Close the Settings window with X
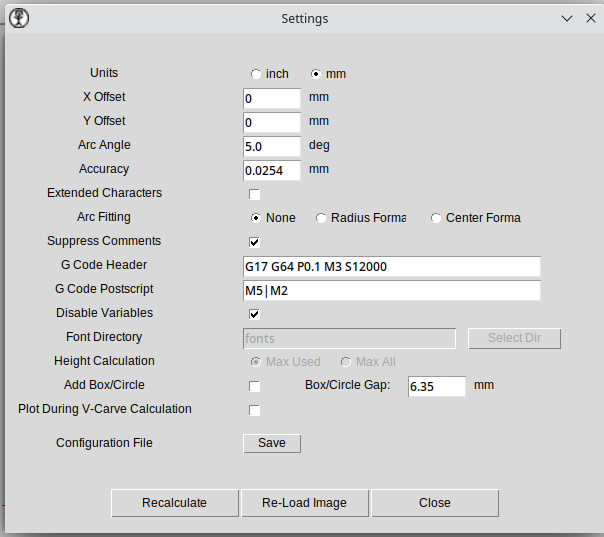Screen dimensions: 604x537 click(x=589, y=18)
